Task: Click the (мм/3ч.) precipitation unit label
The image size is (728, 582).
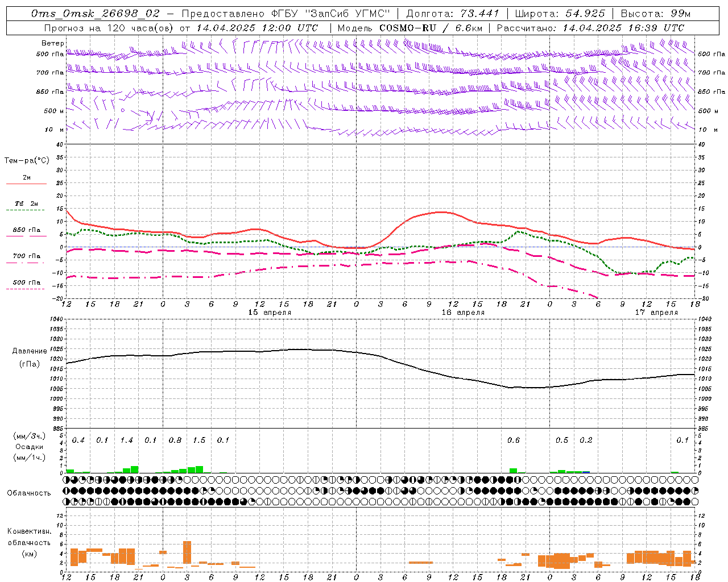Action: click(x=30, y=436)
